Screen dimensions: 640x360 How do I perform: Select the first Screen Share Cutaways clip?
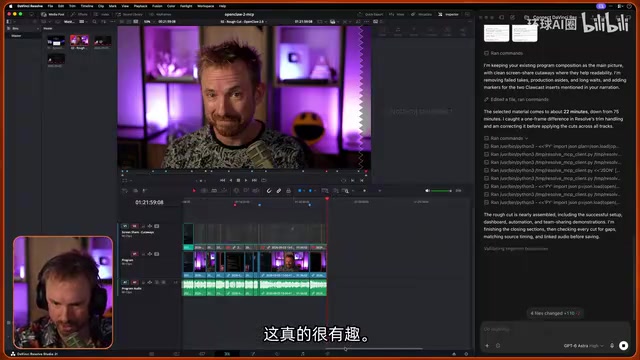pos(188,236)
